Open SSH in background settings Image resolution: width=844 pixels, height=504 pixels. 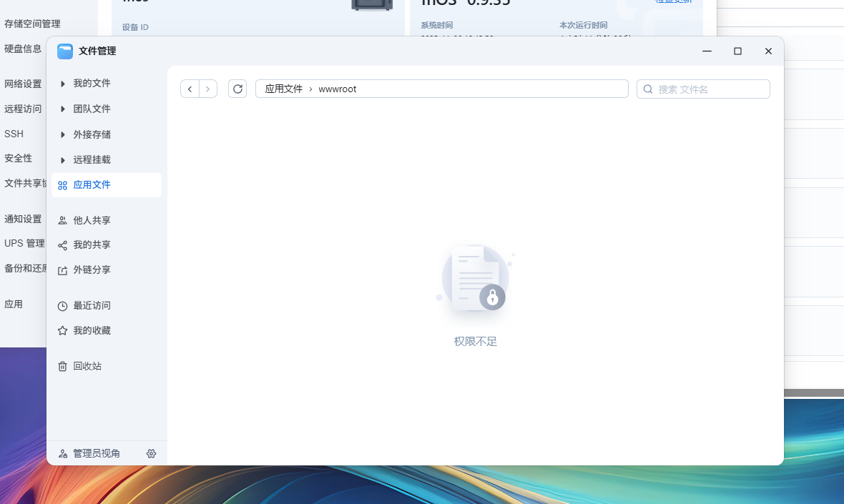[14, 134]
